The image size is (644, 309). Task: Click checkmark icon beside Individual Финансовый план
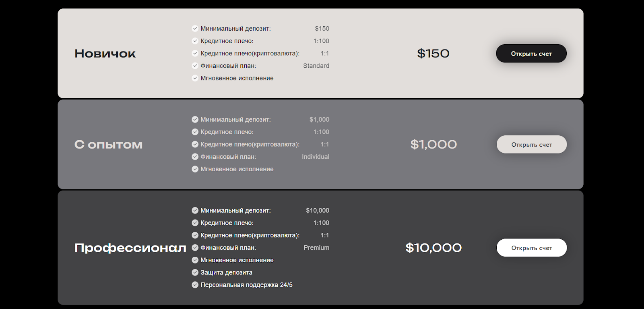coord(195,157)
